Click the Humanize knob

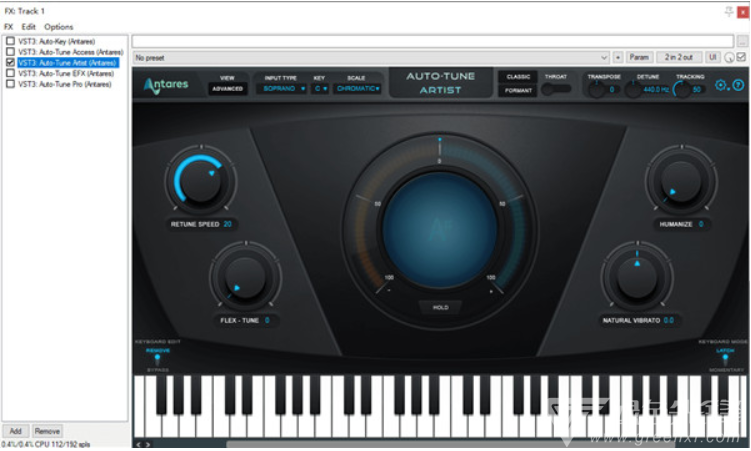[x=681, y=181]
